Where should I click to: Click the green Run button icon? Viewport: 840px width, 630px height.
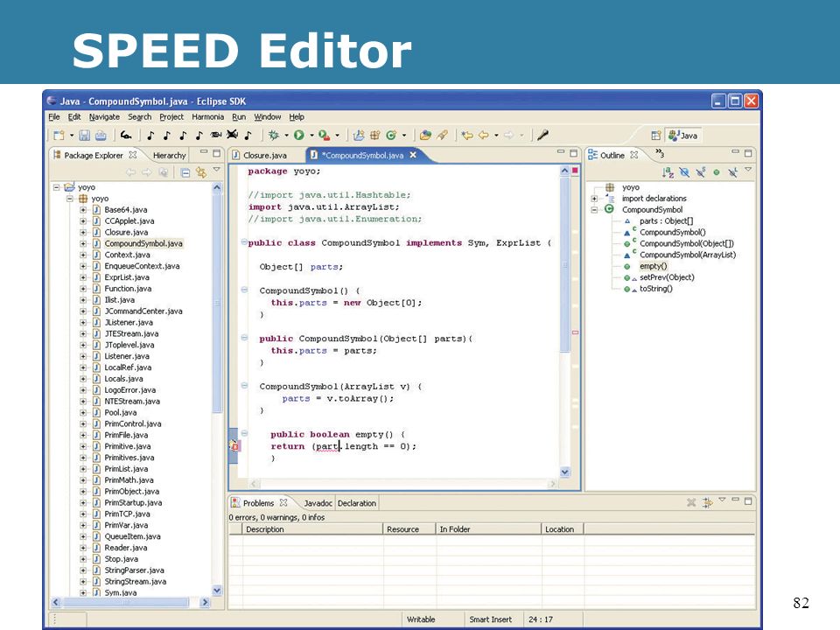click(x=299, y=136)
